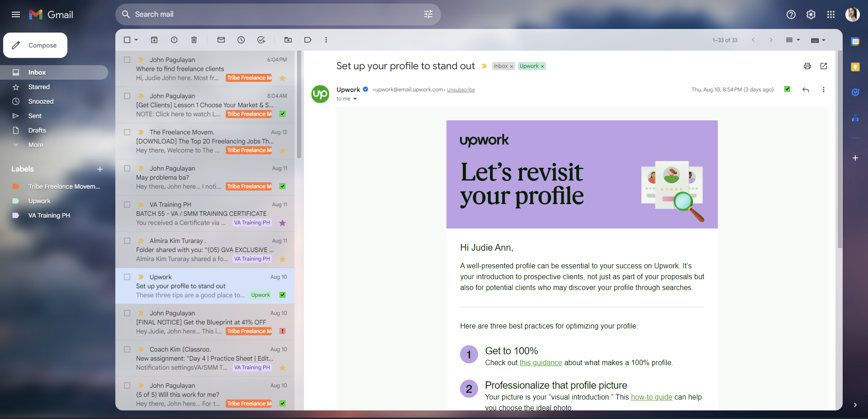868x419 pixels.
Task: Open the email in a new window
Action: click(824, 66)
